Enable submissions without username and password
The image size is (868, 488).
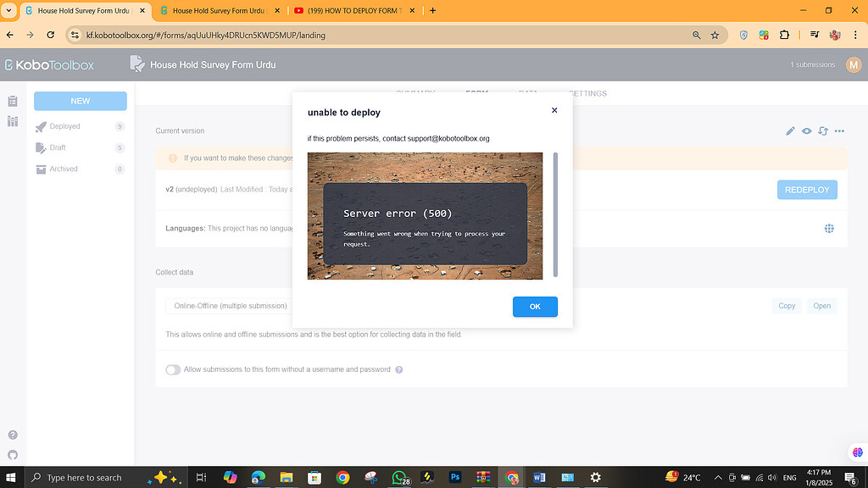pos(173,369)
